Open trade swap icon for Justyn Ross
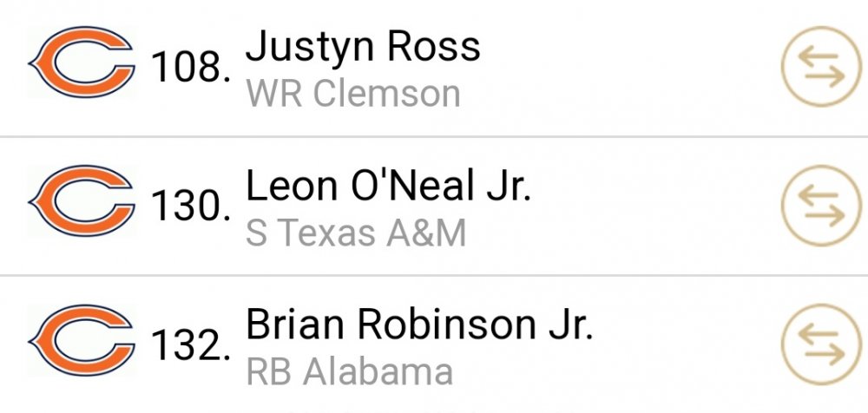868x413 pixels. pos(821,67)
